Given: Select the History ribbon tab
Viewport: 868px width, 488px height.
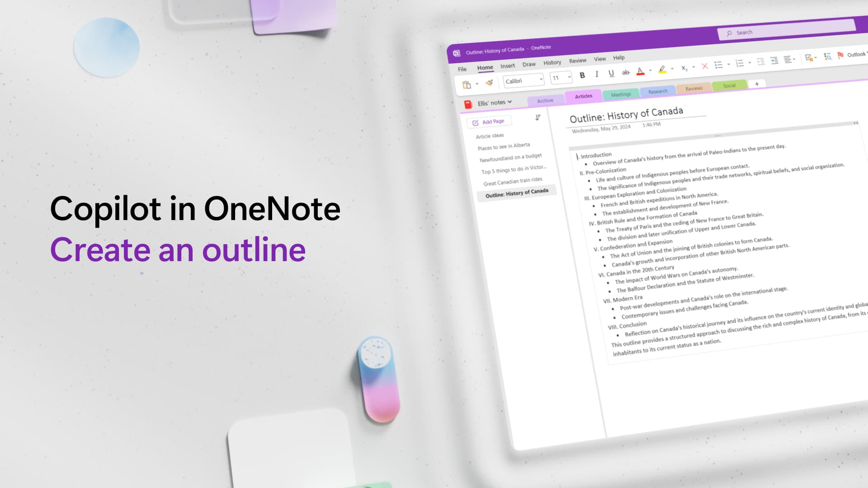Looking at the screenshot, I should (x=550, y=60).
